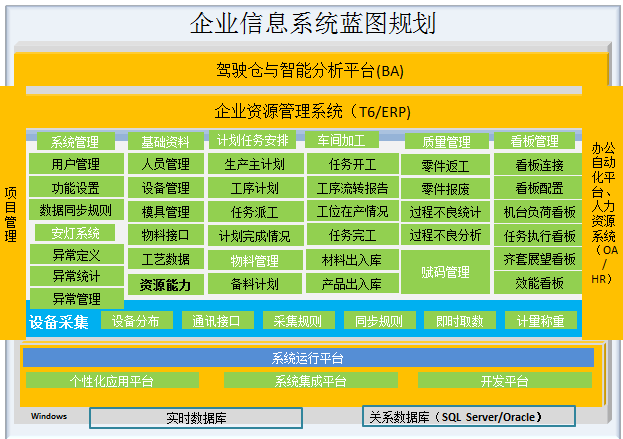The width and height of the screenshot is (623, 439).
Task: Open the 异常统计 block
Action: [x=77, y=276]
